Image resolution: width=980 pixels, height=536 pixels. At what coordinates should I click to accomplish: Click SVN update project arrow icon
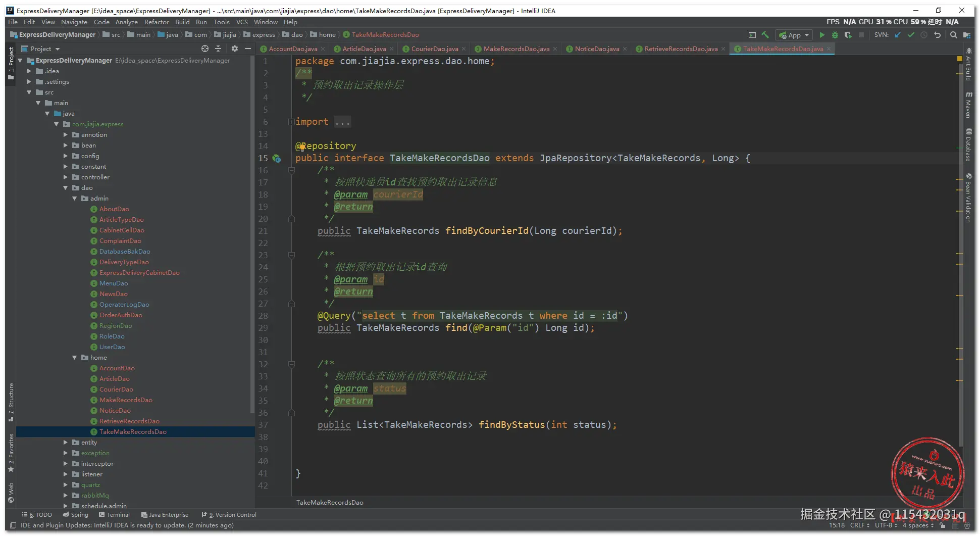[898, 35]
